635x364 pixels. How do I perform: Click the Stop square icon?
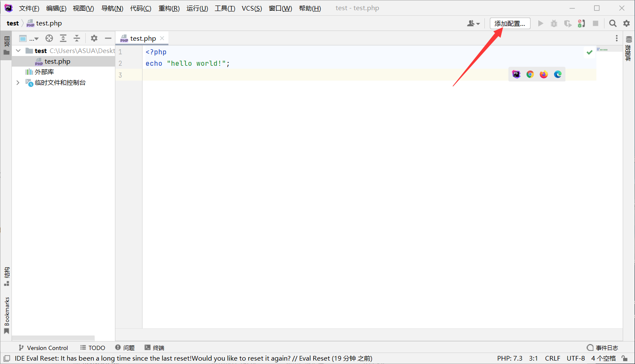point(596,23)
